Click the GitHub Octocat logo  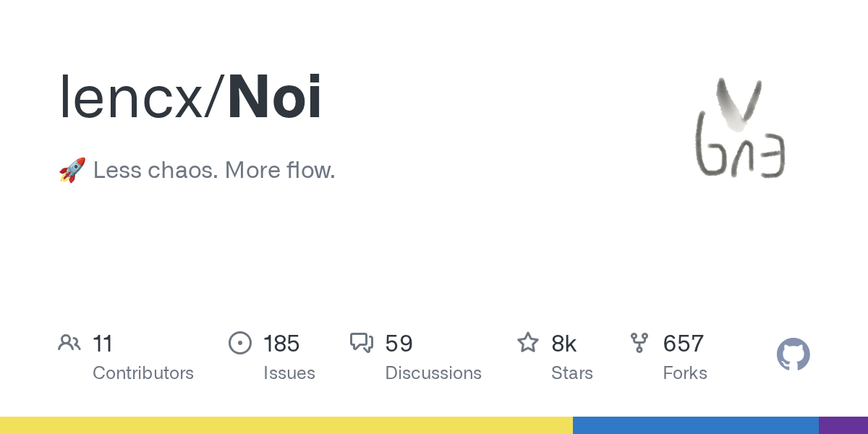click(793, 354)
